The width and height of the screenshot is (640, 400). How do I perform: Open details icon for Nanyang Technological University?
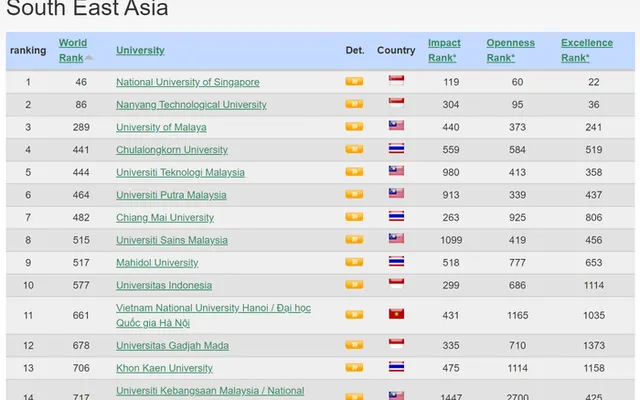(354, 104)
